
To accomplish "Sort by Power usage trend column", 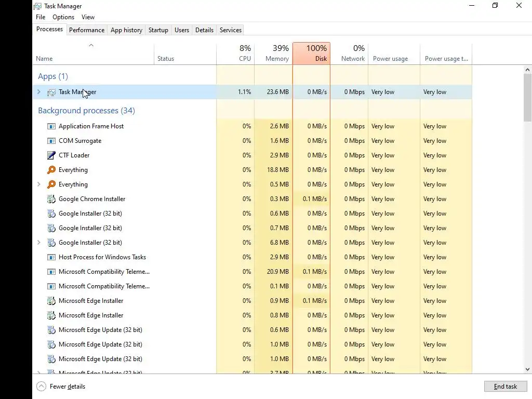I will click(x=446, y=54).
